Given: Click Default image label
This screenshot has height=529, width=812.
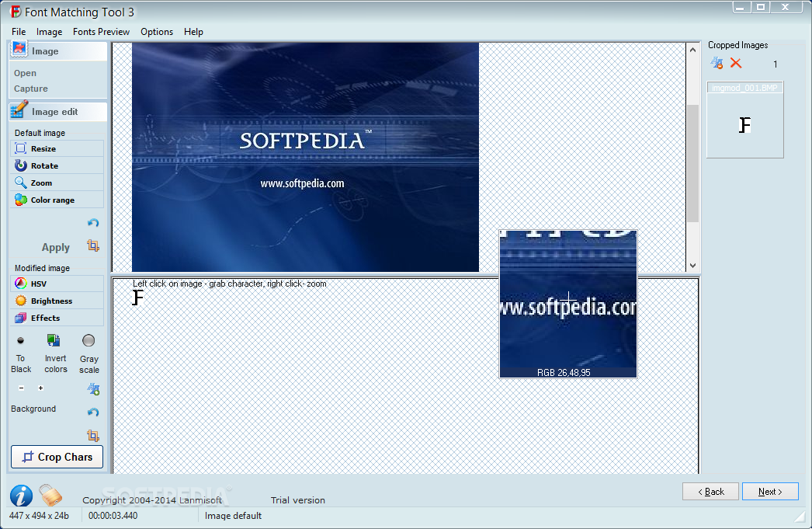Looking at the screenshot, I should (x=40, y=133).
